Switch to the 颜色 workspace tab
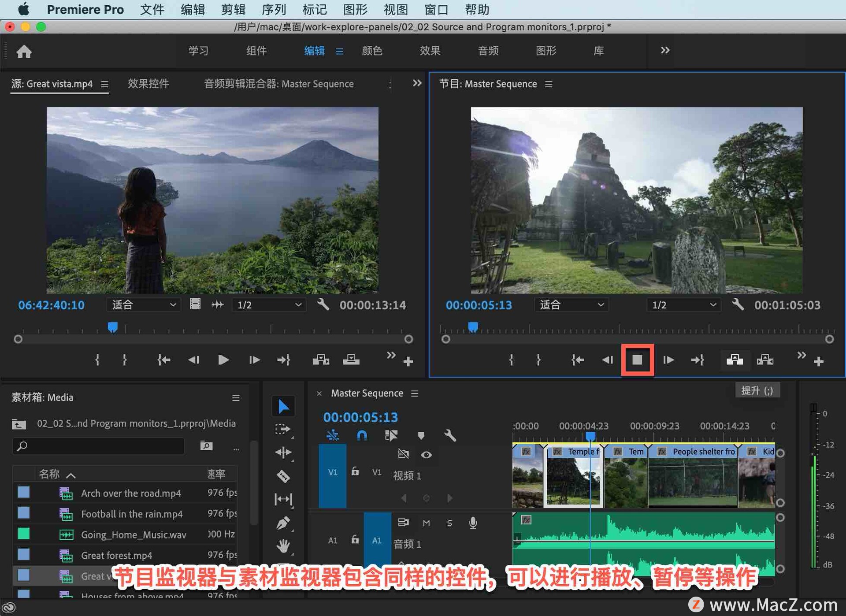The height and width of the screenshot is (616, 846). 372,51
